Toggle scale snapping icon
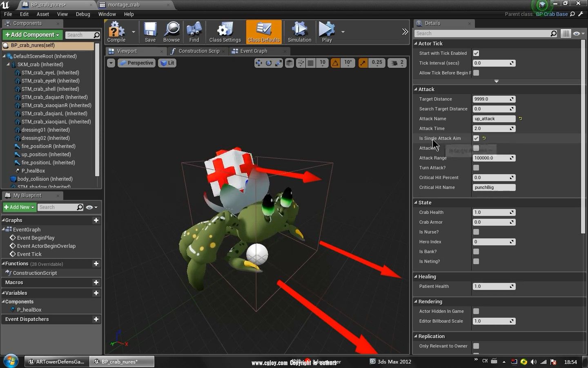 click(x=363, y=63)
